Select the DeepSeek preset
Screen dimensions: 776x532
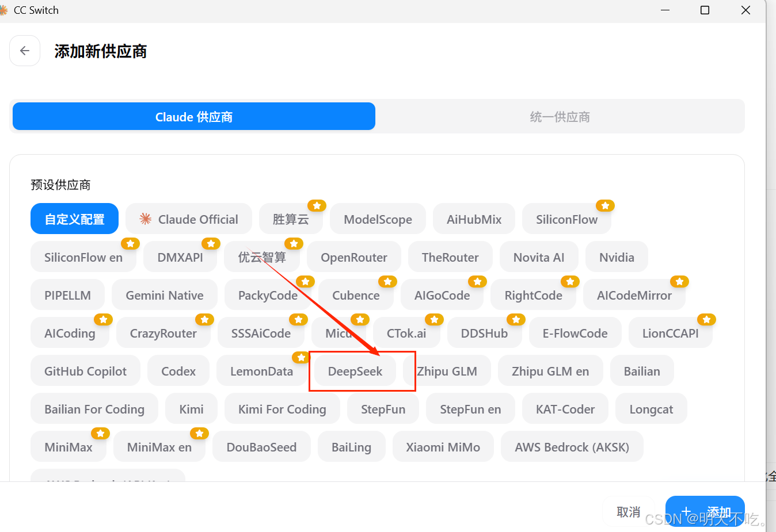coord(355,371)
